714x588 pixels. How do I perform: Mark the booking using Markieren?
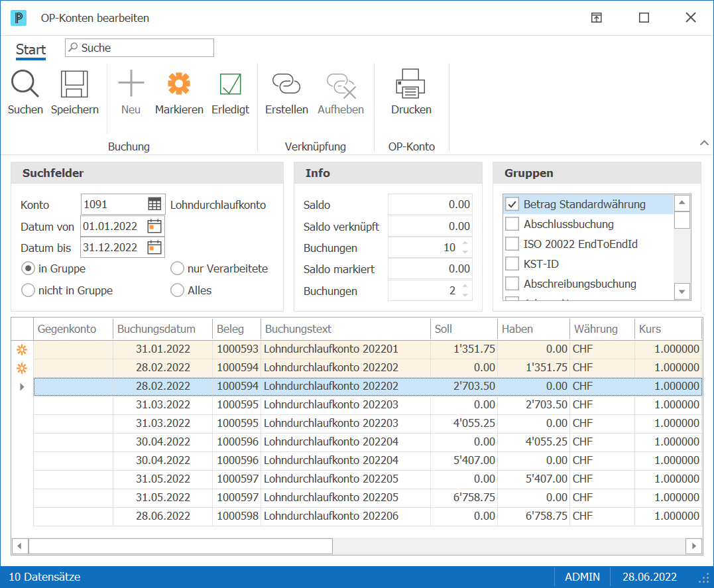[x=179, y=84]
